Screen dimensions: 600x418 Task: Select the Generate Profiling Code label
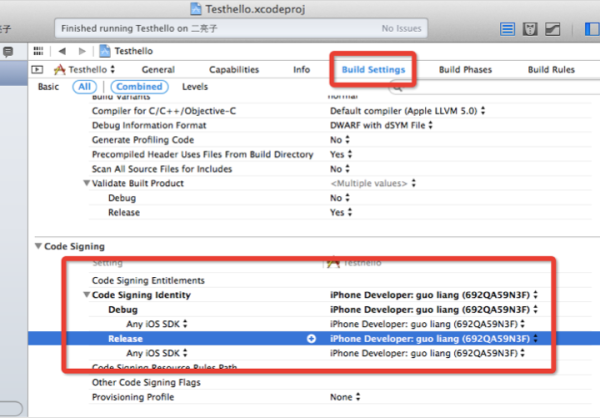[x=143, y=140]
